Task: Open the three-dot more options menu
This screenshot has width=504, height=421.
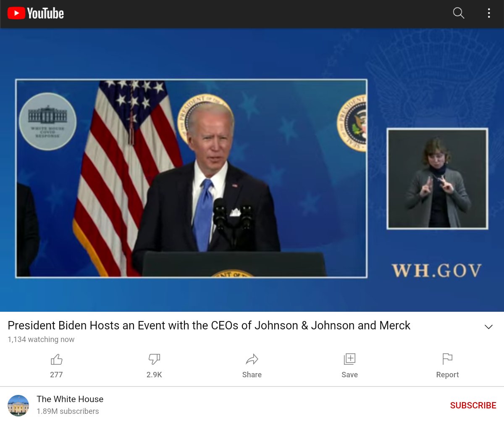Action: tap(489, 13)
